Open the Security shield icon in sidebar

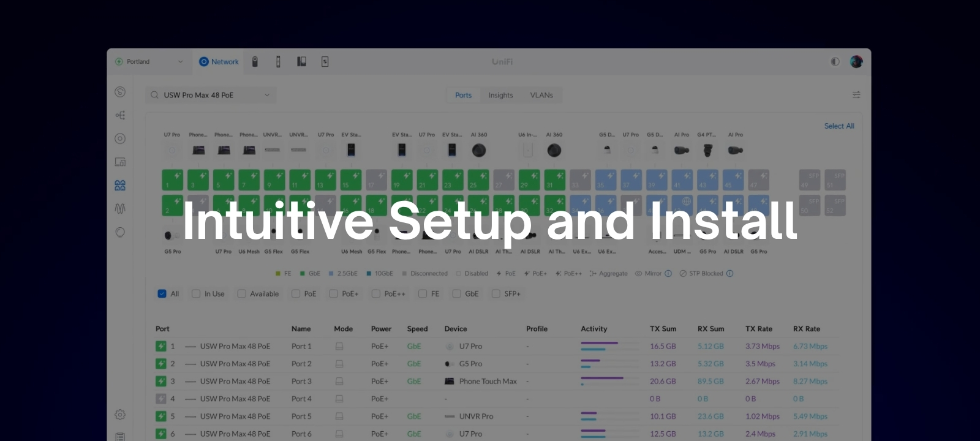[x=120, y=232]
